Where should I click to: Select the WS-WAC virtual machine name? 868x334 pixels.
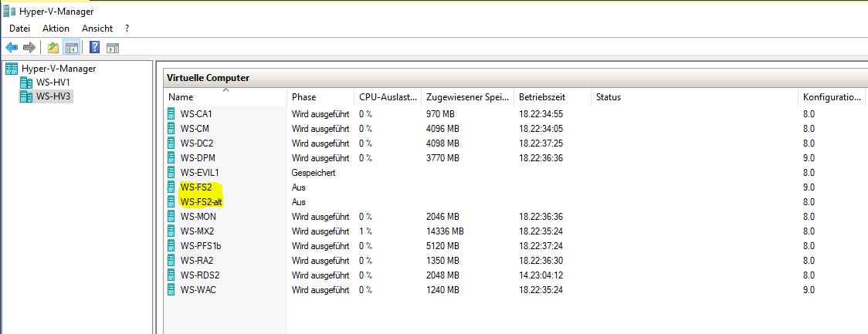198,289
